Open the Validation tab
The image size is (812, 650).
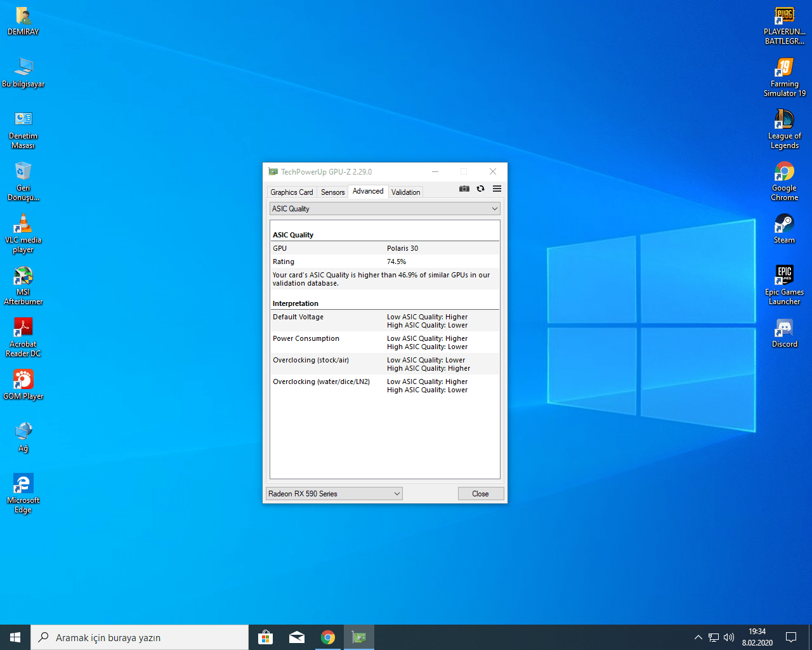[405, 192]
